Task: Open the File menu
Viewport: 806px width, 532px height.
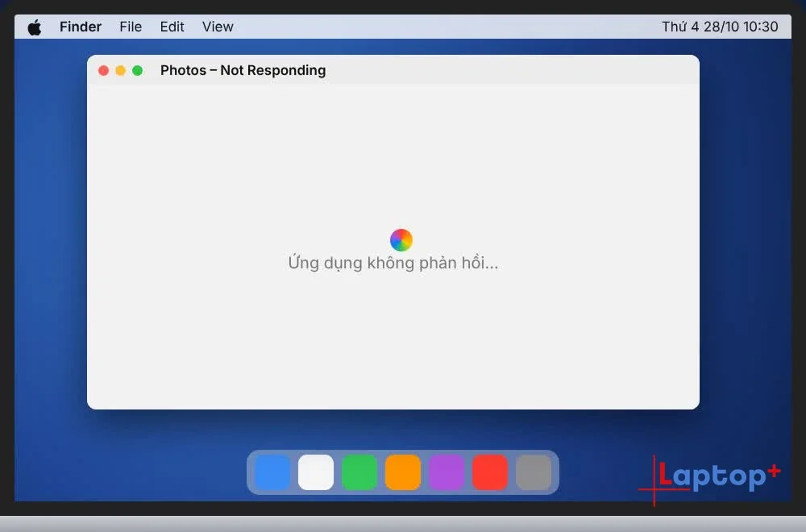Action: coord(131,27)
